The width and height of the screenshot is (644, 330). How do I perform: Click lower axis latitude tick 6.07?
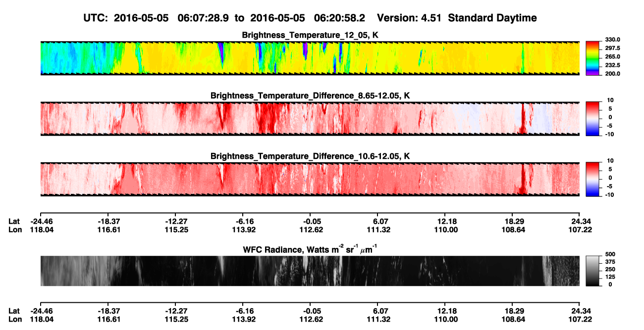tap(380, 311)
